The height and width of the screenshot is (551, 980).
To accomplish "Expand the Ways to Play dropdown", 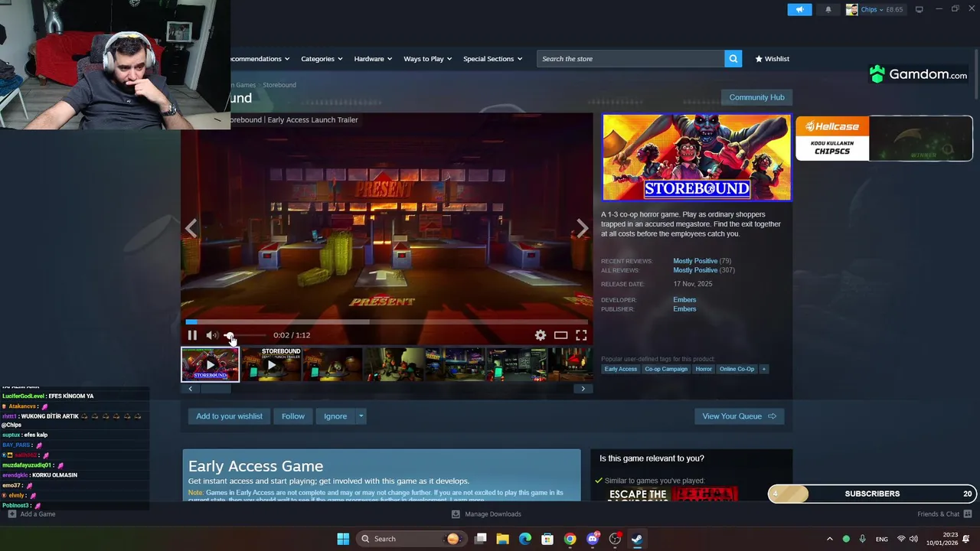I will pos(428,59).
